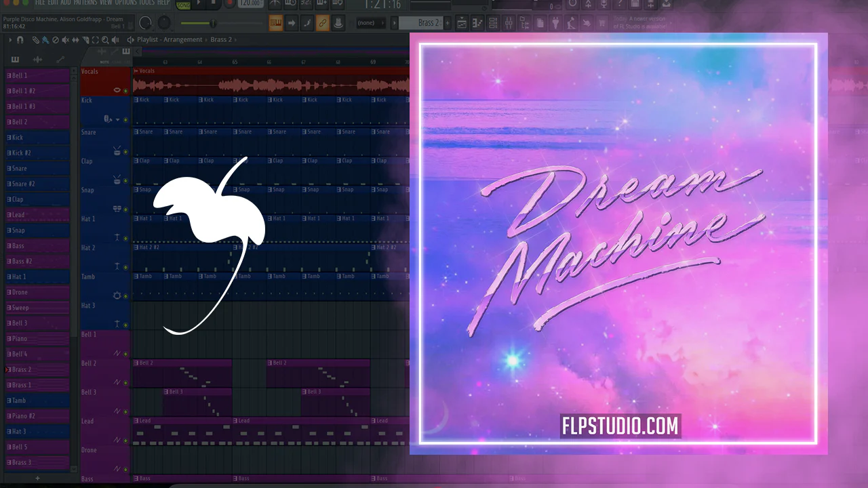Open the OPTIONS menu

point(127,3)
